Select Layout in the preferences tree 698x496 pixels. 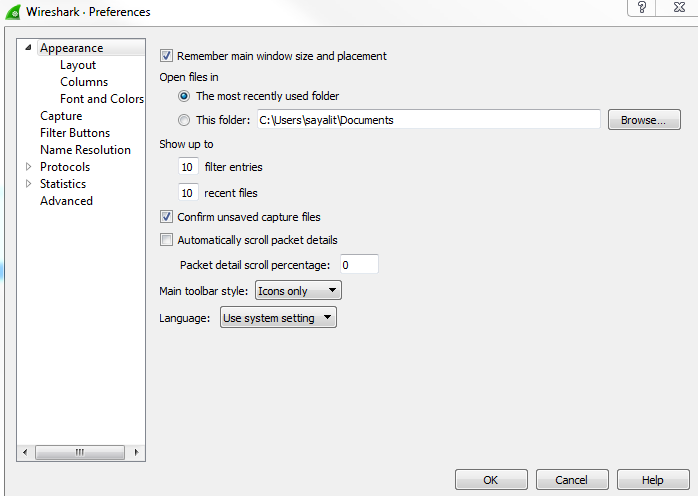[78, 65]
